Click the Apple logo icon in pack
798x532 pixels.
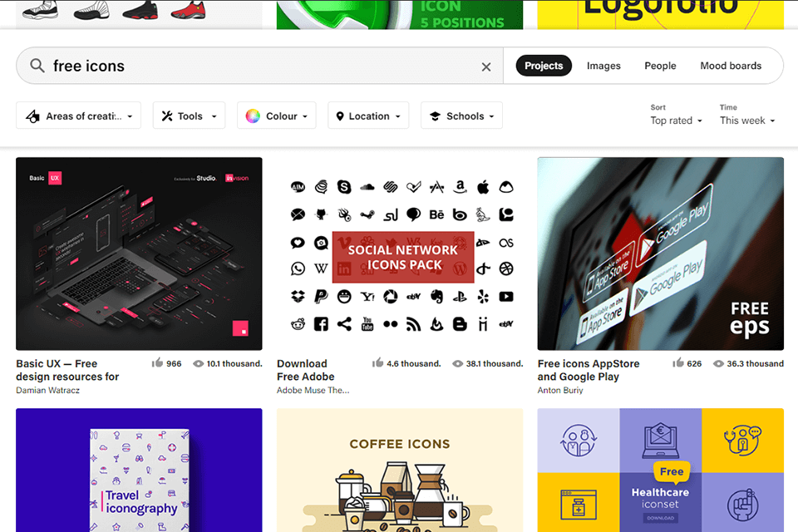[x=483, y=187]
